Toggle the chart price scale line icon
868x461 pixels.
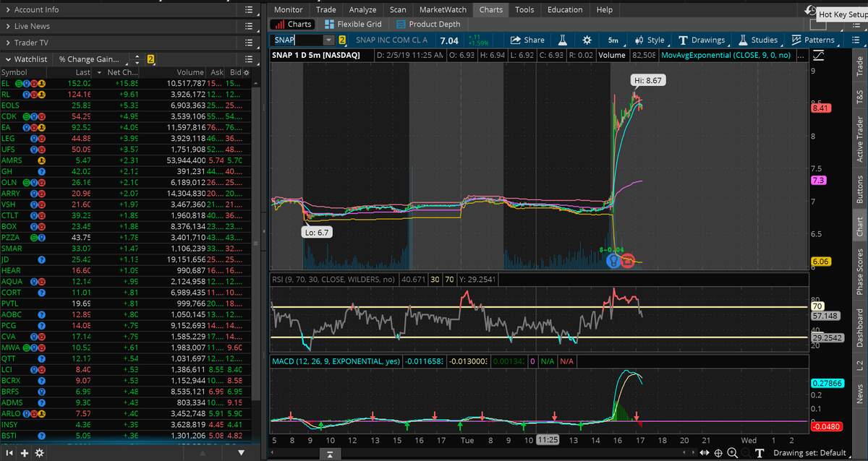(x=818, y=55)
